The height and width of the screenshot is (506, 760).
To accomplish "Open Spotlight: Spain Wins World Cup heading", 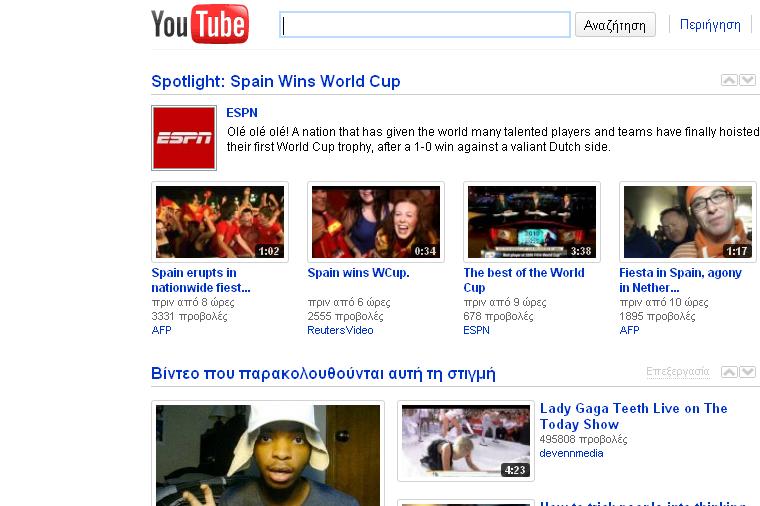I will pyautogui.click(x=276, y=81).
